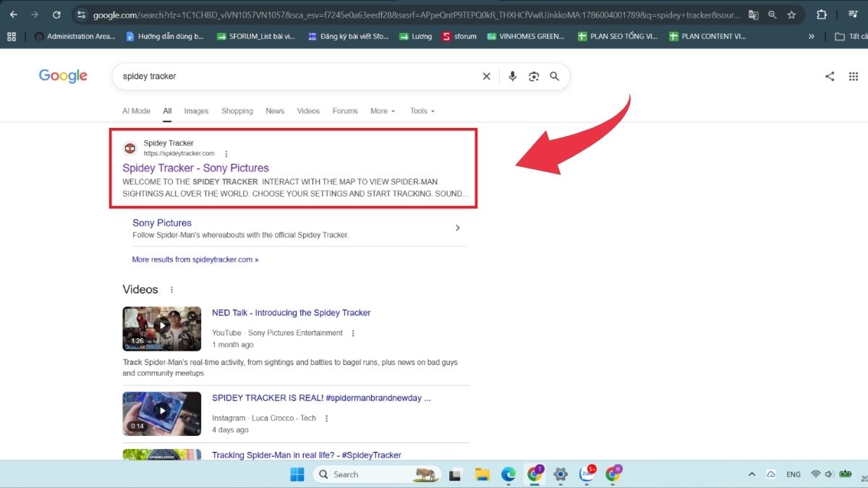Viewport: 868px width, 488px height.
Task: Open VINHOMES GREEN bookmark
Action: (526, 36)
